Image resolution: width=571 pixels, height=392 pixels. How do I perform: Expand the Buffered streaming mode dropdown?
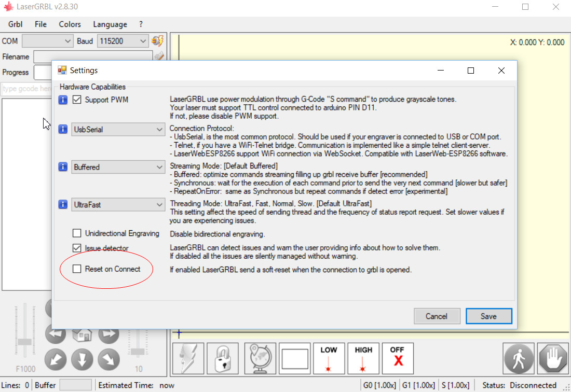pyautogui.click(x=118, y=167)
